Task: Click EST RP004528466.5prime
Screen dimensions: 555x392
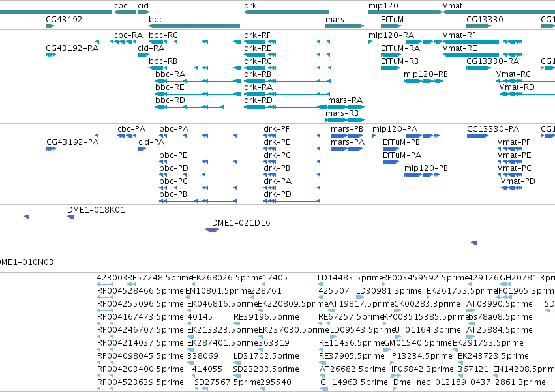Action: click(x=105, y=297)
